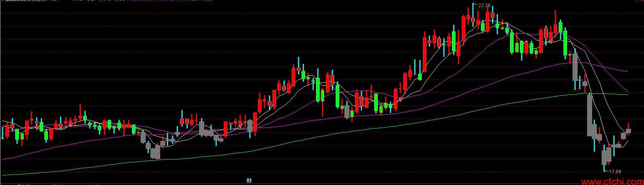Open the 财 financial info marker
644x185 pixels.
(x=249, y=181)
